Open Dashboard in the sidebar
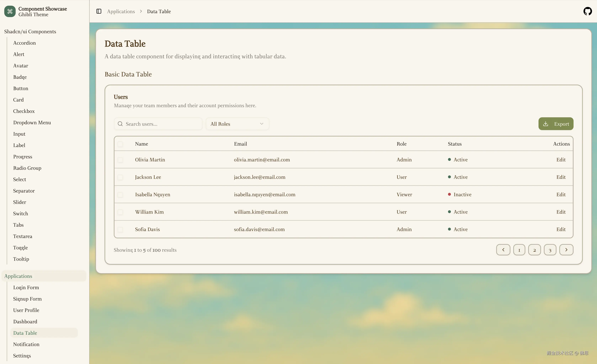This screenshot has width=597, height=364. 25,322
